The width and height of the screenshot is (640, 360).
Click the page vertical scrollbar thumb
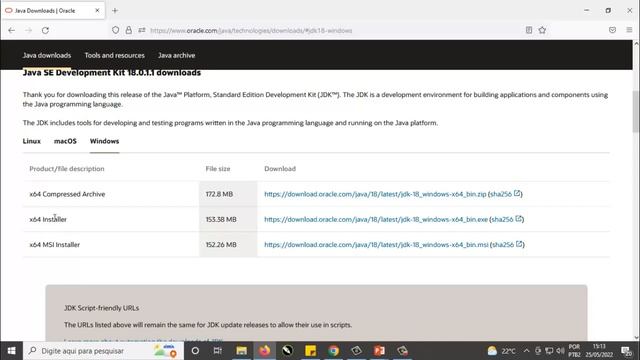(636, 111)
